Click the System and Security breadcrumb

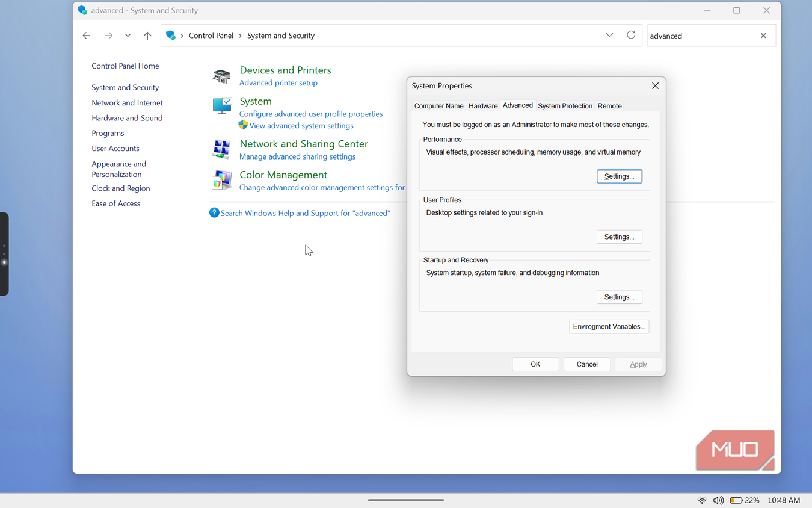(x=281, y=36)
